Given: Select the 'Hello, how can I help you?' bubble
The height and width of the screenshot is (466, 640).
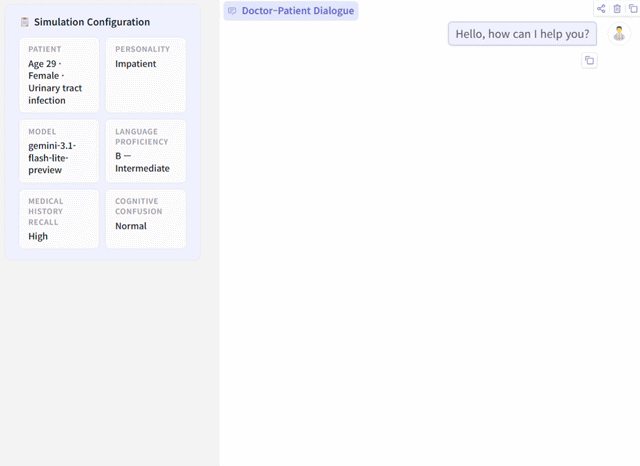Looking at the screenshot, I should point(522,34).
